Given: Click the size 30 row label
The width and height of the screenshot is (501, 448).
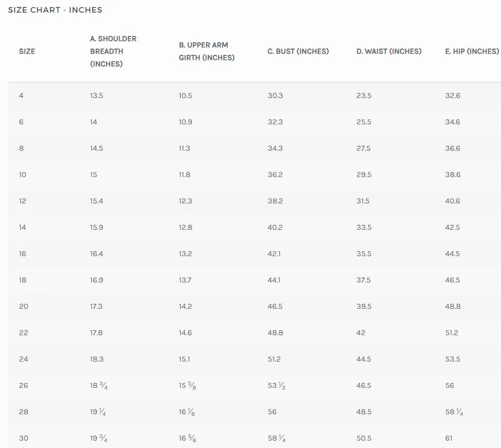Looking at the screenshot, I should click(24, 438).
